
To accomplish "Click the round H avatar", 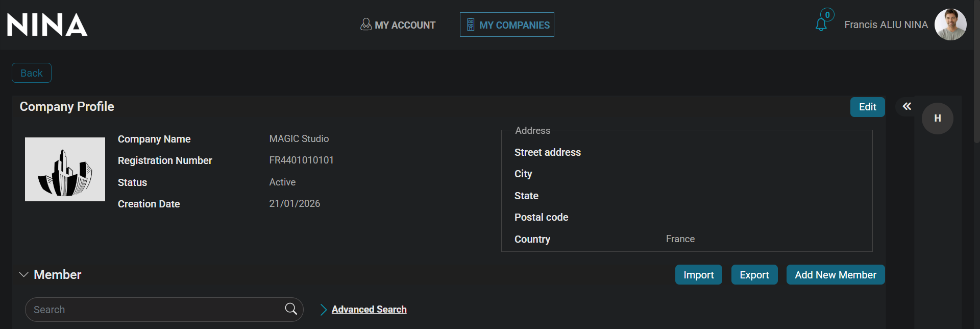I will 937,119.
